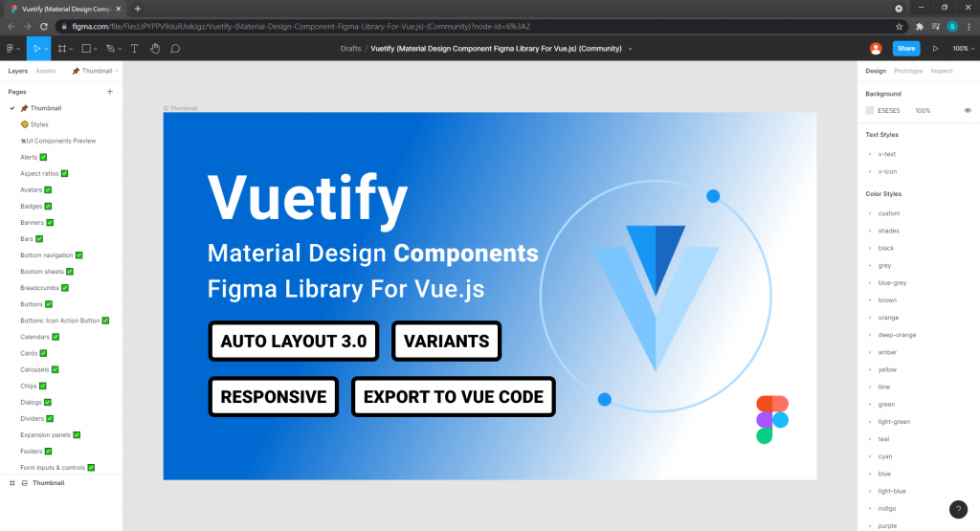
Task: Switch to the Design tab
Action: (x=876, y=71)
